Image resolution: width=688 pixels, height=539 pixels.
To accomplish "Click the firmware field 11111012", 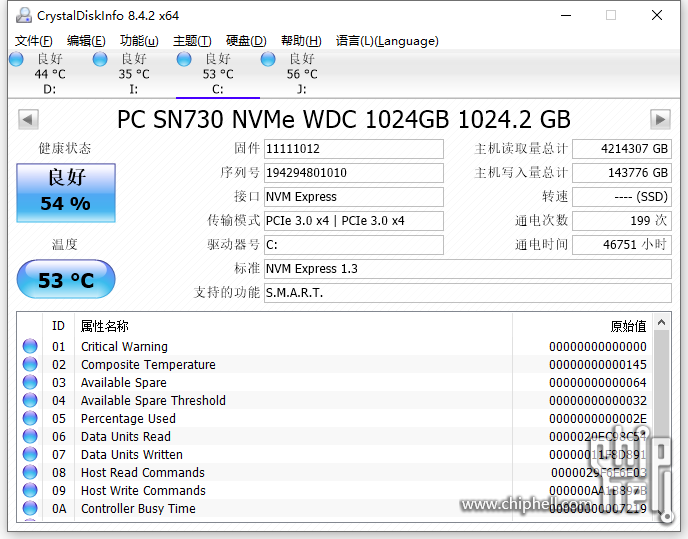I will (x=354, y=149).
